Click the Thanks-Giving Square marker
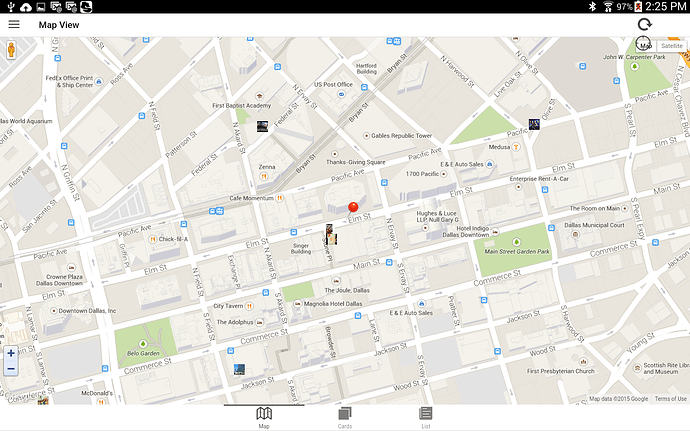 (x=334, y=154)
